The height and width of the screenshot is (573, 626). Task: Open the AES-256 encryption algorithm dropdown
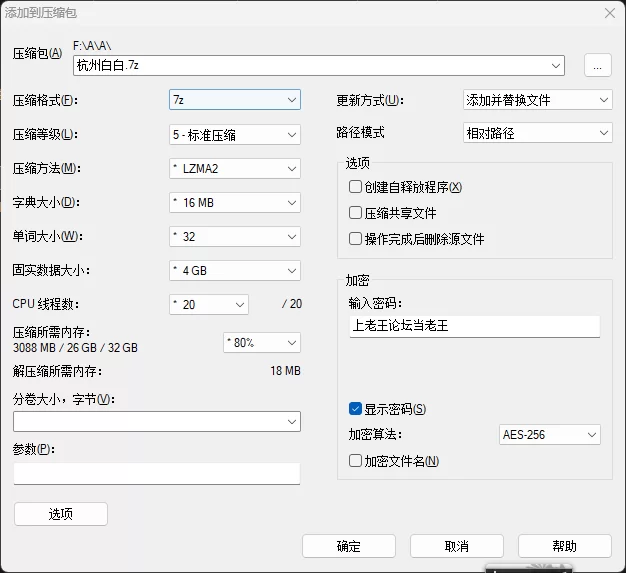click(x=550, y=434)
